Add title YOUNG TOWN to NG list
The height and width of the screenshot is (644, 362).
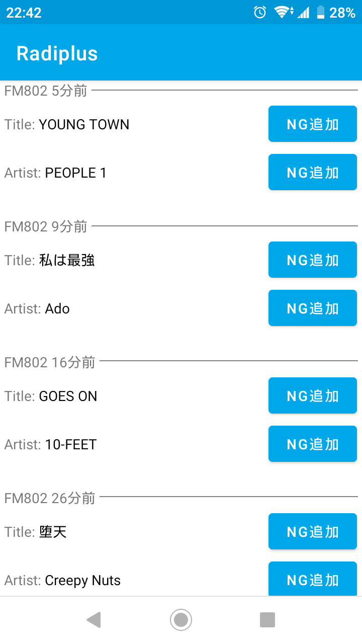click(312, 124)
